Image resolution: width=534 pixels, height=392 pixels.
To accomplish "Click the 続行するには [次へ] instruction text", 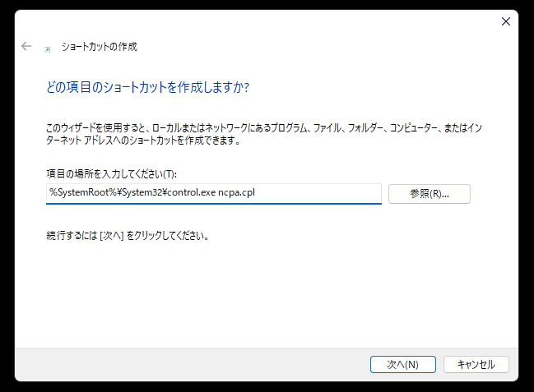I will [x=127, y=236].
